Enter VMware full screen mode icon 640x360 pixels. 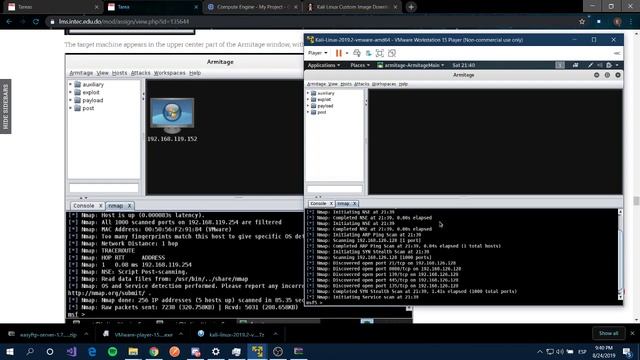click(x=380, y=53)
